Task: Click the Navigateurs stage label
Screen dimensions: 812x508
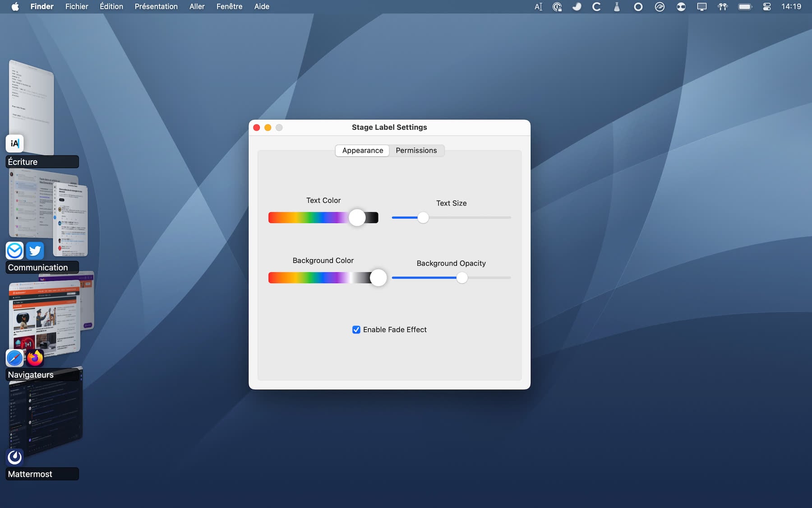Action: click(x=42, y=375)
